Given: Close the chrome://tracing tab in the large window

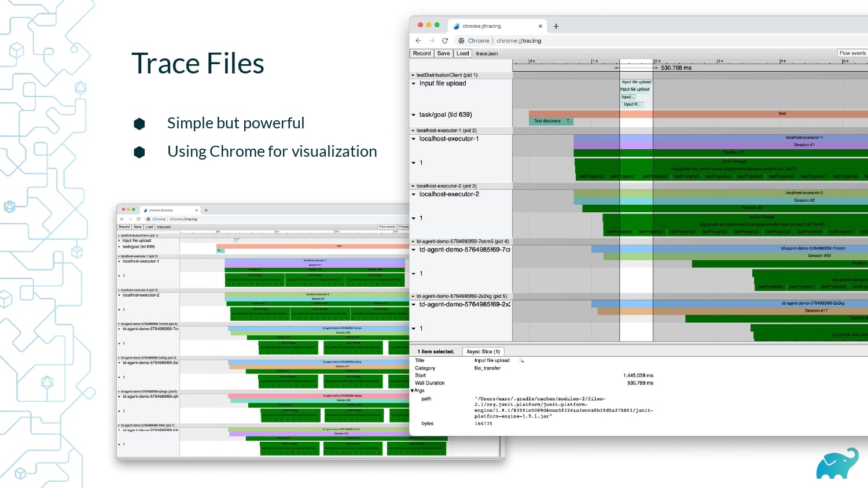Looking at the screenshot, I should click(540, 26).
